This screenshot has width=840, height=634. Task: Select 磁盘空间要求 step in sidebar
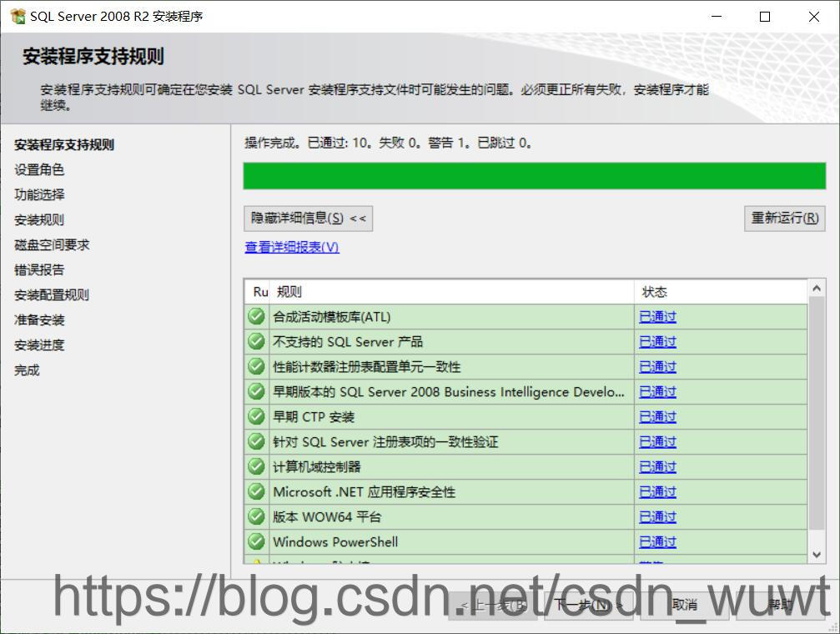(52, 245)
